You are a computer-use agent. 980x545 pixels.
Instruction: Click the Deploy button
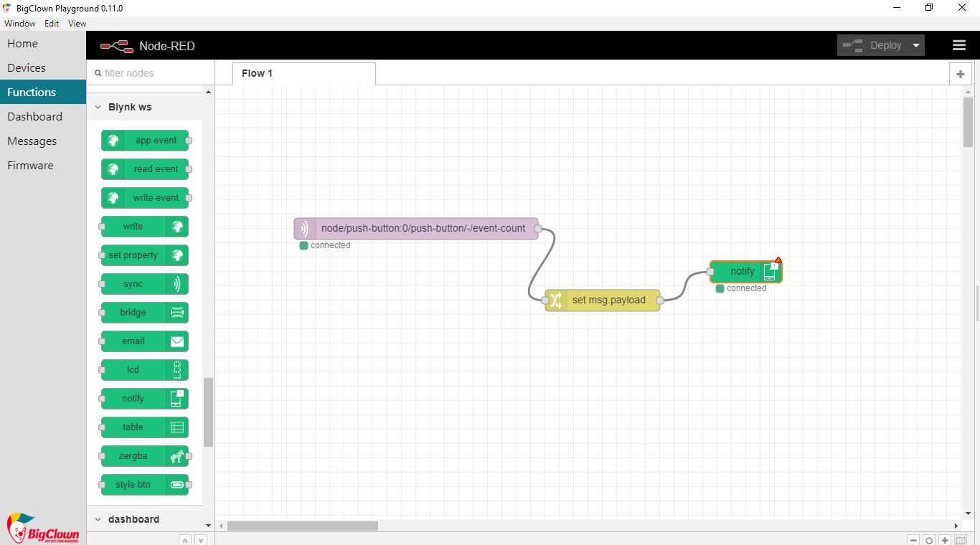pos(873,45)
